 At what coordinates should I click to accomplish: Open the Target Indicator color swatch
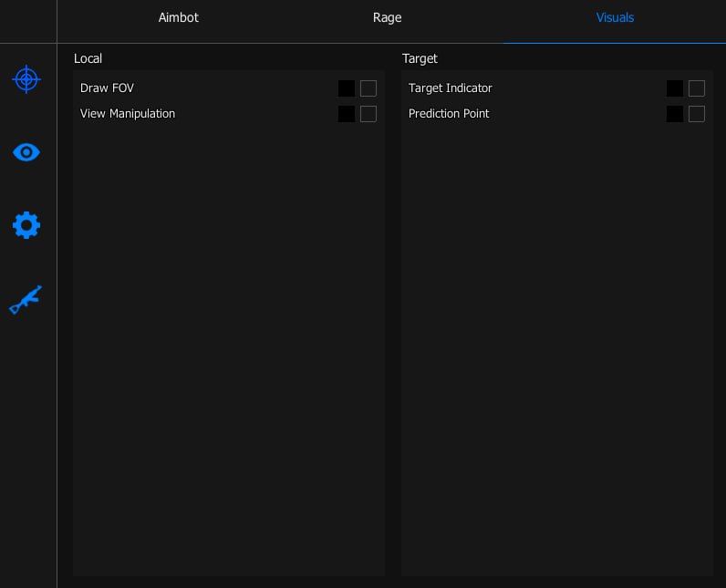click(675, 88)
